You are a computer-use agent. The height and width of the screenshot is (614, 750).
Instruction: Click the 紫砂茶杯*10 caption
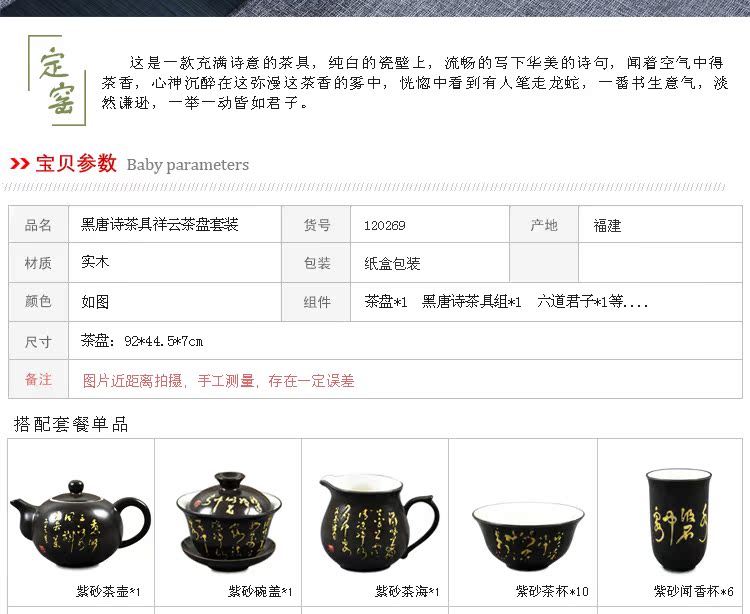[x=552, y=592]
